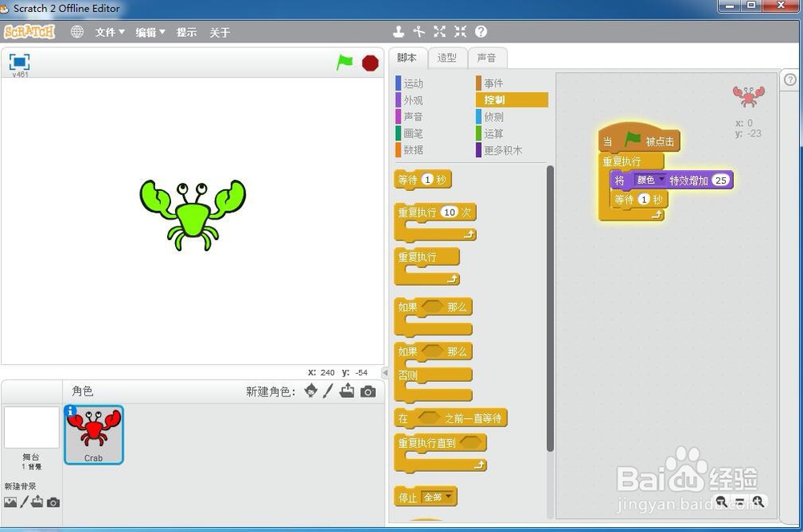Edit the 10 count in 重复执行 block
The width and height of the screenshot is (803, 532).
point(449,212)
